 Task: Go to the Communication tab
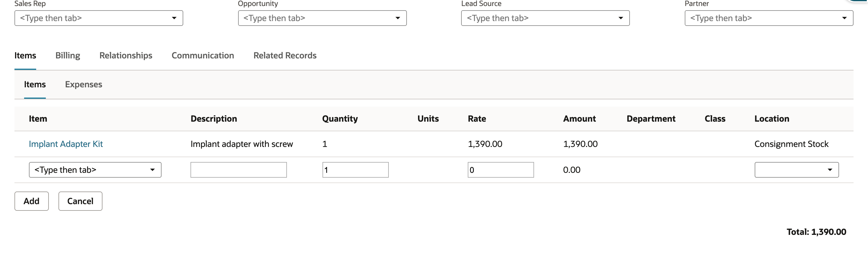click(203, 55)
